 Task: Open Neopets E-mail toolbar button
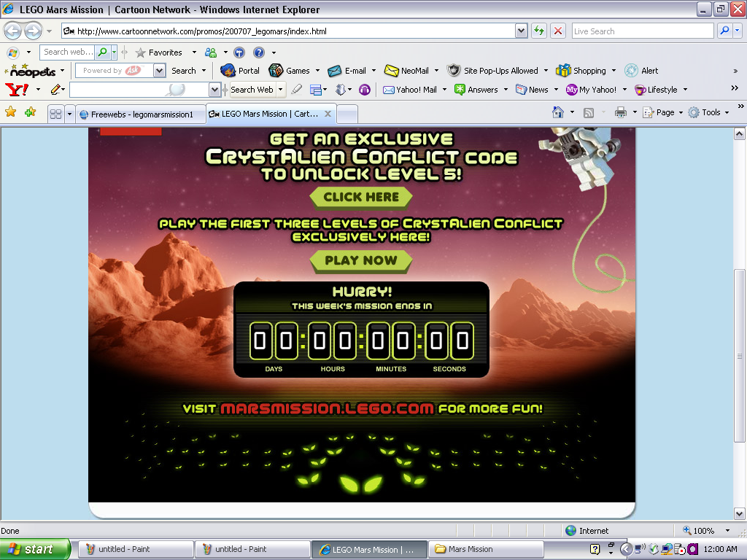point(347,71)
